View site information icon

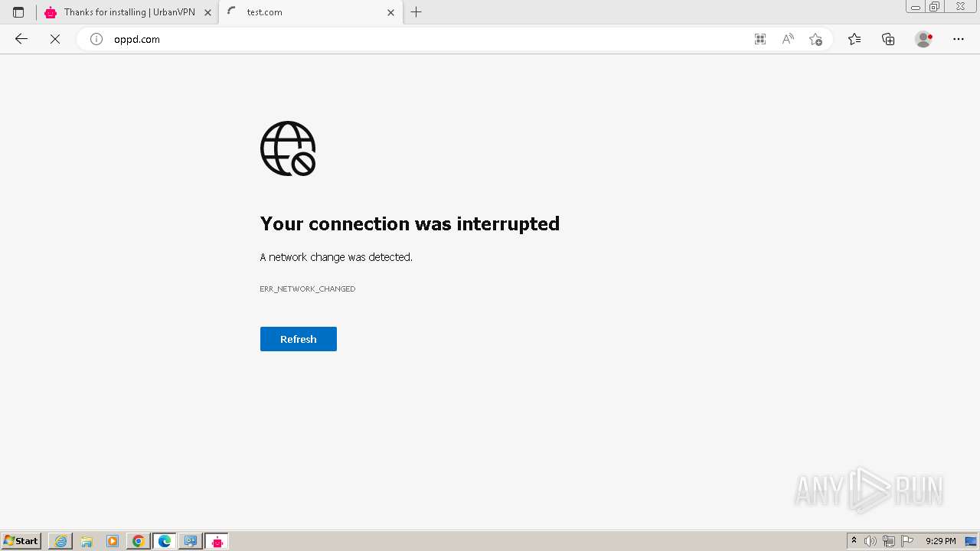[x=96, y=39]
